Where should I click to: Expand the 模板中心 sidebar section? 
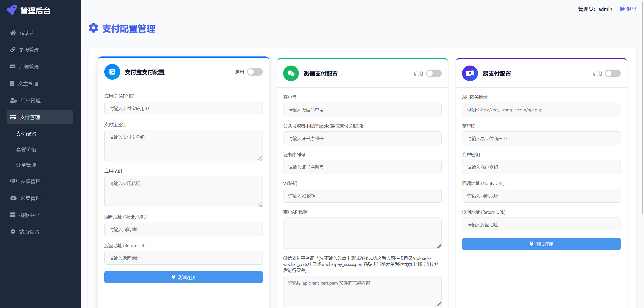click(x=29, y=215)
